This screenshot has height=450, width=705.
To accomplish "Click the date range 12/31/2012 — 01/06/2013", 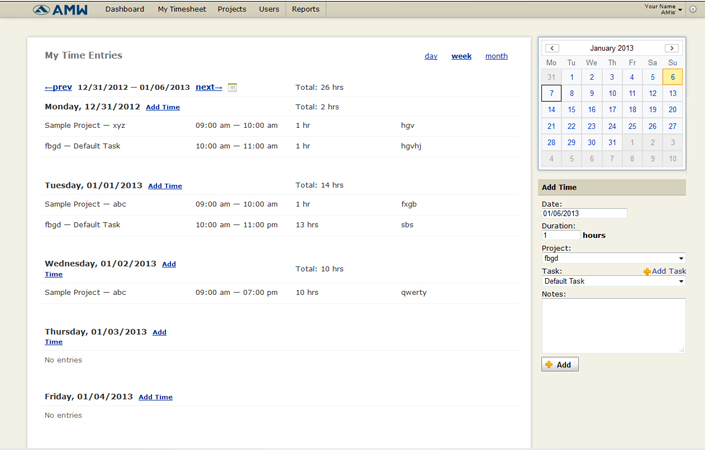I will click(134, 87).
